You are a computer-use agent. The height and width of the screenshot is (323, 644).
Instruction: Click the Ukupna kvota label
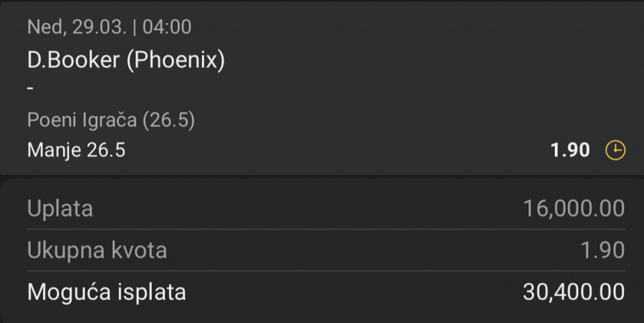pyautogui.click(x=97, y=250)
